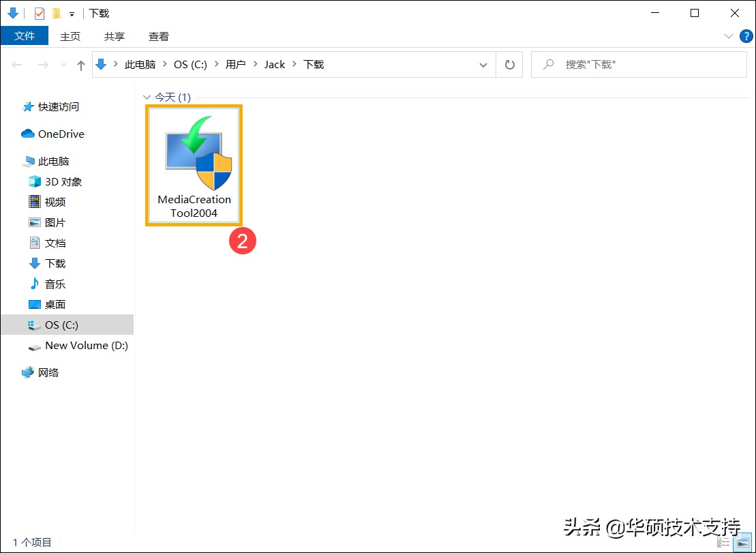Screen dimensions: 756x553
Task: Open the address bar dropdown arrow
Action: [484, 63]
